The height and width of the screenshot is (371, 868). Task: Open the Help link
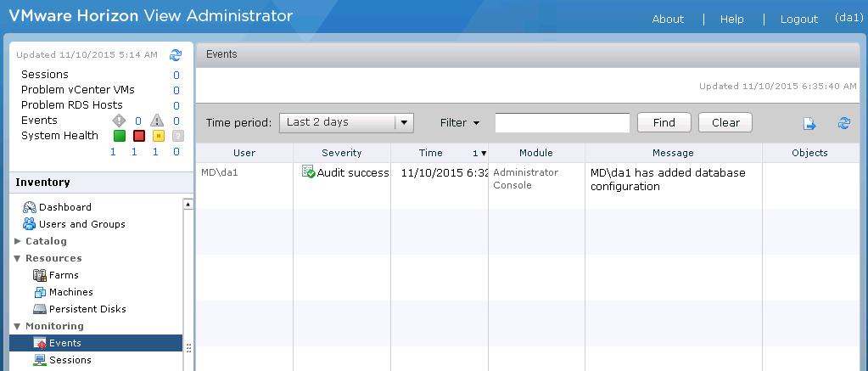731,19
